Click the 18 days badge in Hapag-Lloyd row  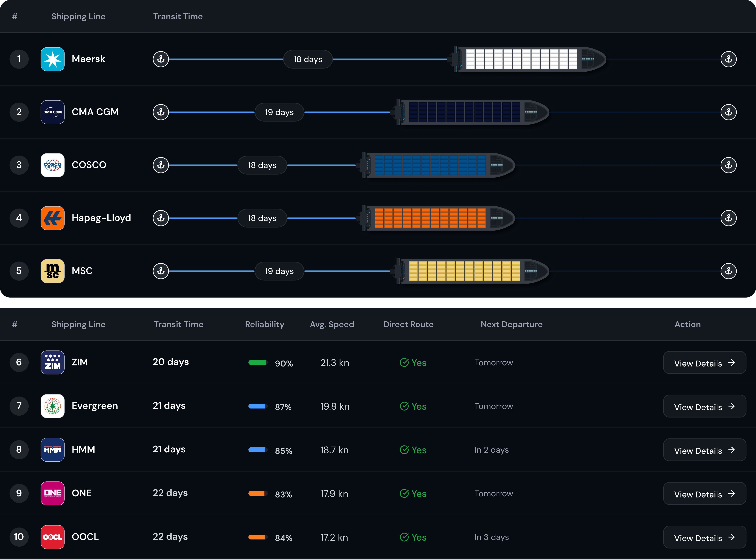pyautogui.click(x=262, y=218)
